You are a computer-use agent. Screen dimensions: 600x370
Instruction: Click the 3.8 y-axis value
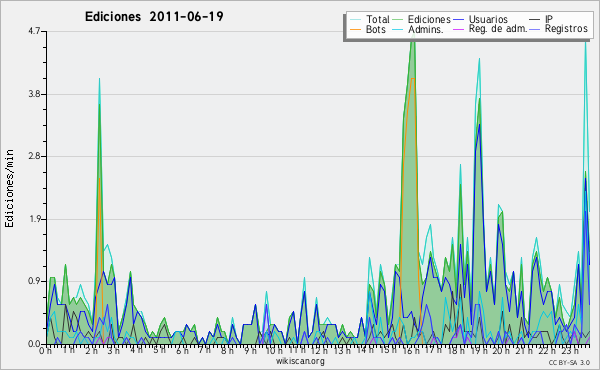tap(34, 94)
